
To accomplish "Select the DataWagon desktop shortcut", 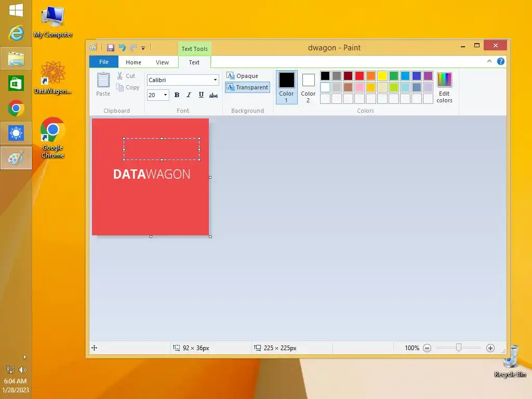I will click(x=52, y=77).
